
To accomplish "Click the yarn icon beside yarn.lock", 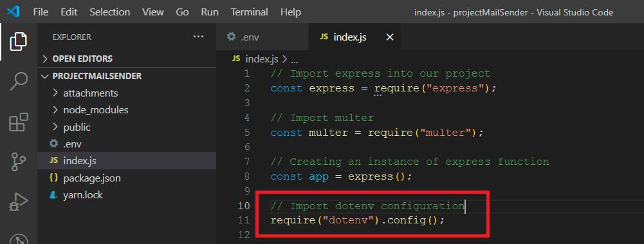I will tap(54, 195).
